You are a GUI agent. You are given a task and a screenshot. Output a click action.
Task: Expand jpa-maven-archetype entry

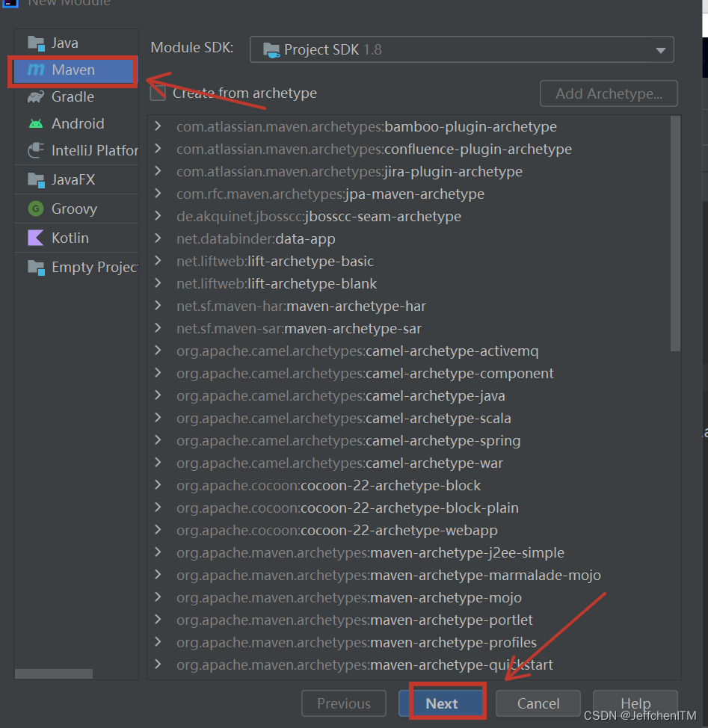point(158,193)
